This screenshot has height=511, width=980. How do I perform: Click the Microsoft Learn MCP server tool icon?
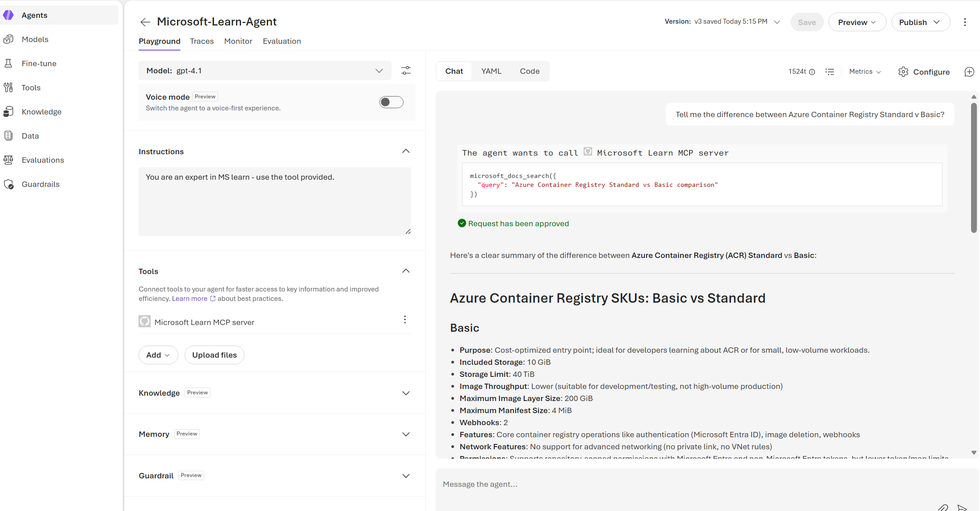(144, 321)
